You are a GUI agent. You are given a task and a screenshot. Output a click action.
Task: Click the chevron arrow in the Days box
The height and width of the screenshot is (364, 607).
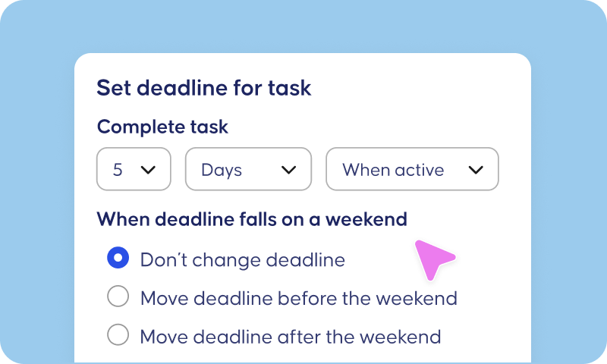pos(288,169)
